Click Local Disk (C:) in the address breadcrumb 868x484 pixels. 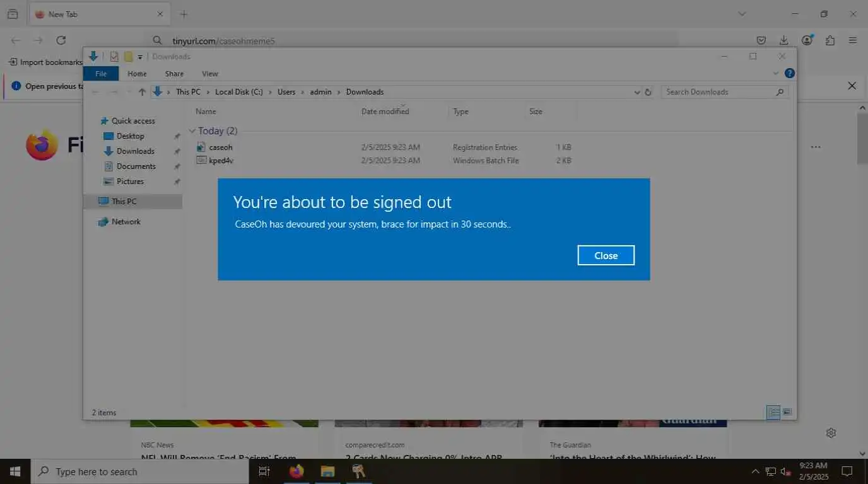pyautogui.click(x=238, y=92)
